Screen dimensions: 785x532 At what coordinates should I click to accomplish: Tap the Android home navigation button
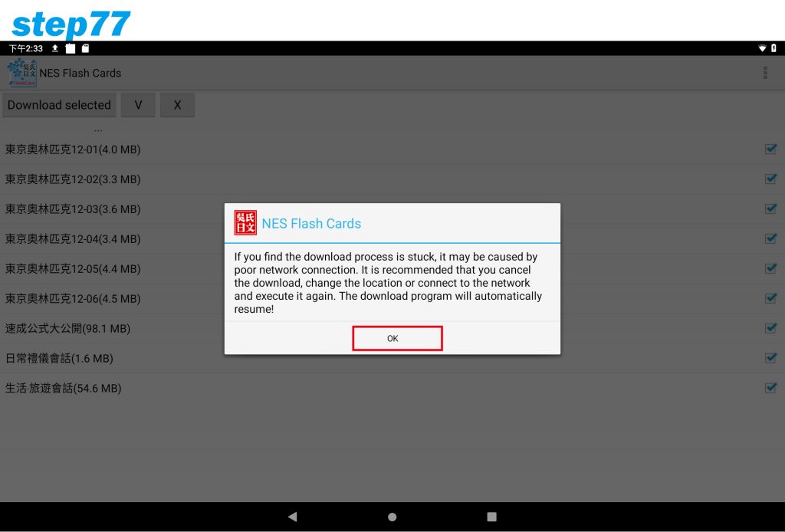(392, 517)
